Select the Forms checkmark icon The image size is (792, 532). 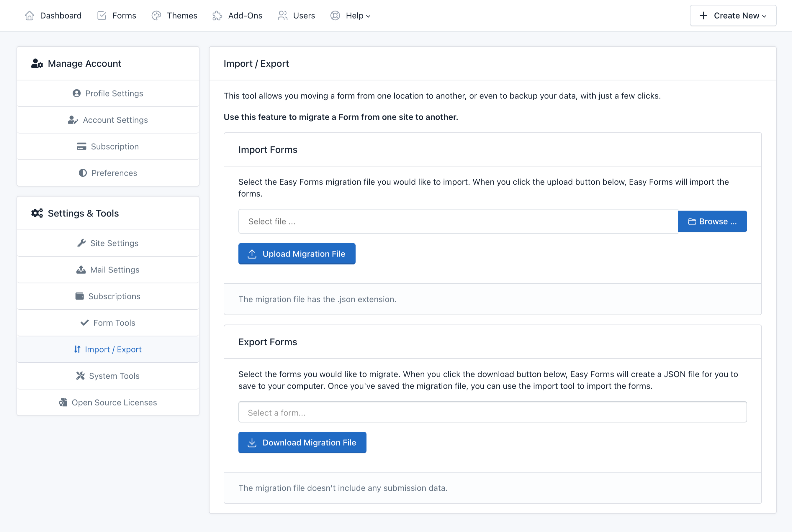102,15
